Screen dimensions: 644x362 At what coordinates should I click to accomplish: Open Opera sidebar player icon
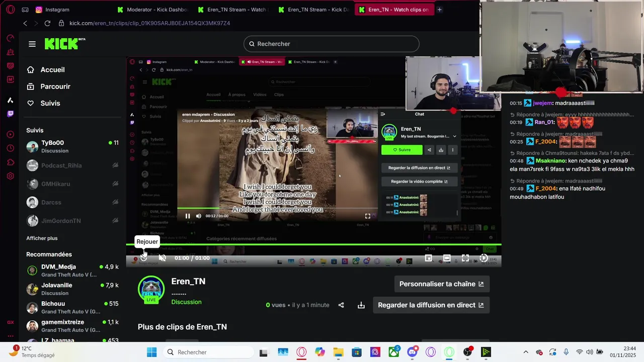(10, 134)
